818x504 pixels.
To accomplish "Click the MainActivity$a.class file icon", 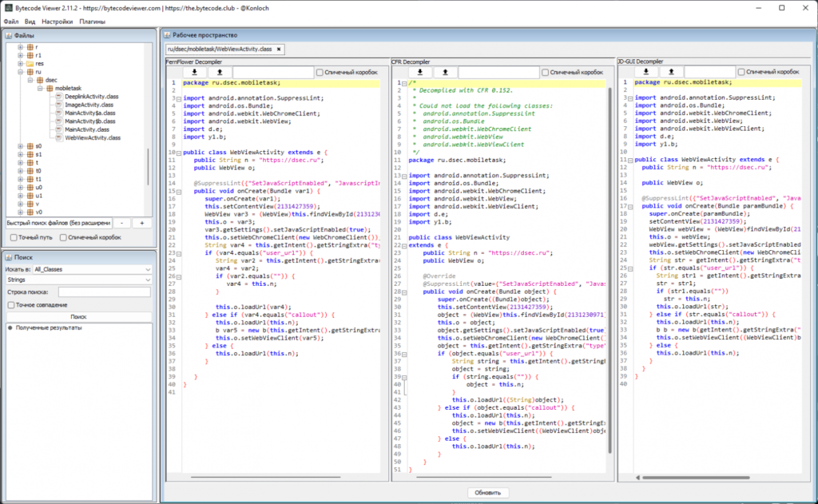I will tap(59, 113).
